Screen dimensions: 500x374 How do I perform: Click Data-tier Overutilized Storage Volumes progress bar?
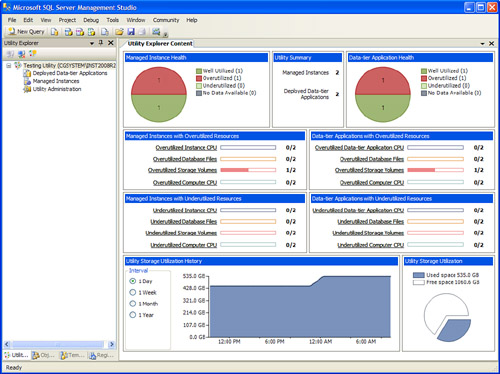click(435, 170)
